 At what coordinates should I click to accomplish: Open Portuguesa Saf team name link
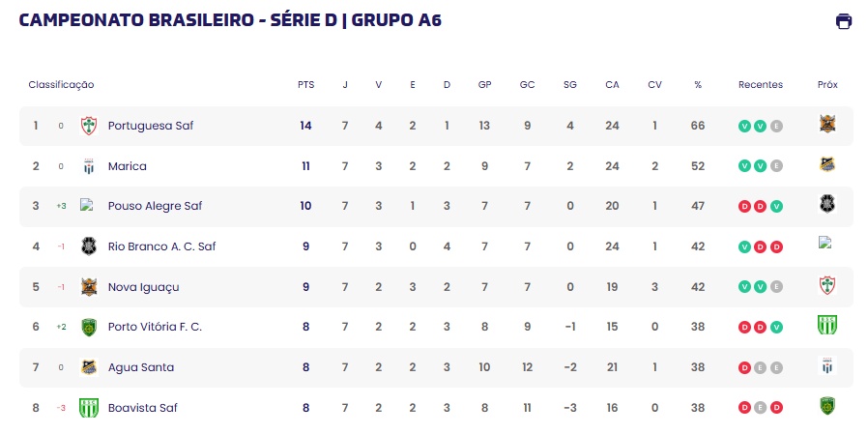coord(151,126)
